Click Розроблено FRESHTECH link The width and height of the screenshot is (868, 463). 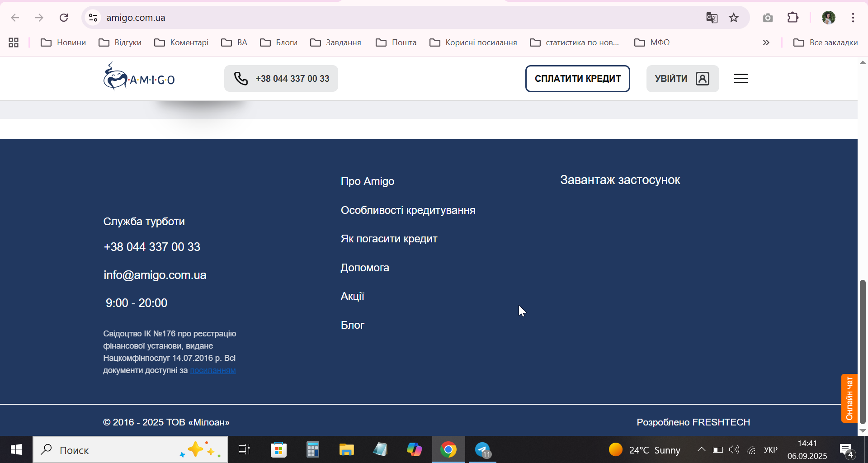point(693,422)
